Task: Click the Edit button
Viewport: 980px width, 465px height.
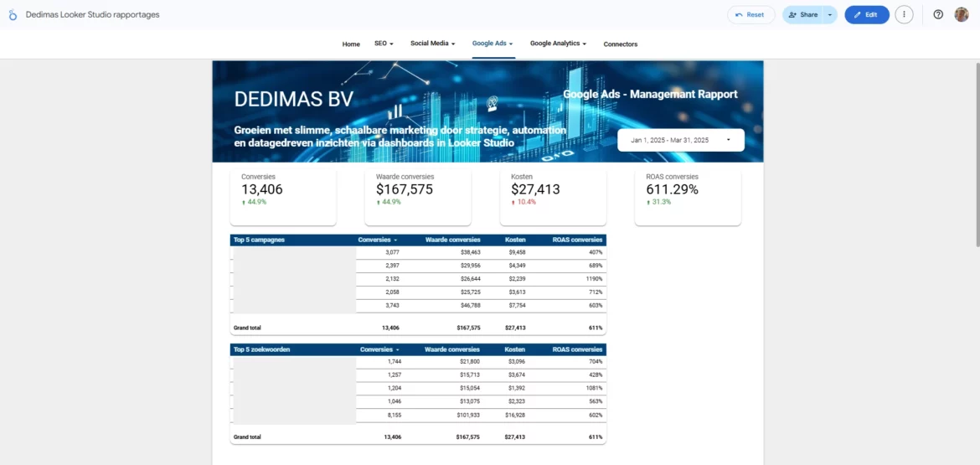Action: 867,14
